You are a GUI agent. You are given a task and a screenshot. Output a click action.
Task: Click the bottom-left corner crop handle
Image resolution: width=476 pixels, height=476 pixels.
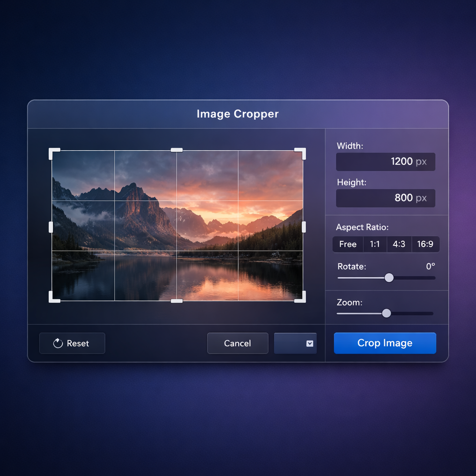pyautogui.click(x=53, y=298)
